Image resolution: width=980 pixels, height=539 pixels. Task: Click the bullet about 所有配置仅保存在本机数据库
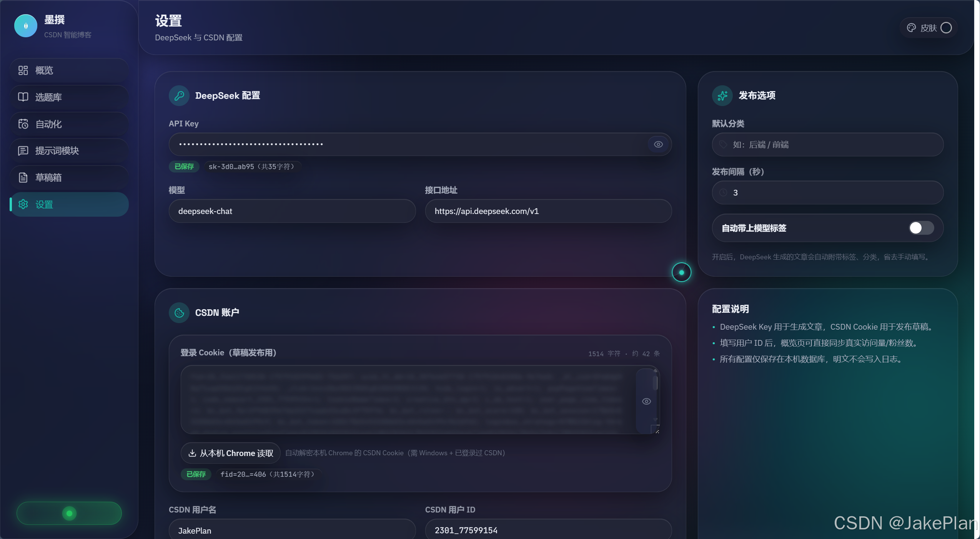(812, 359)
